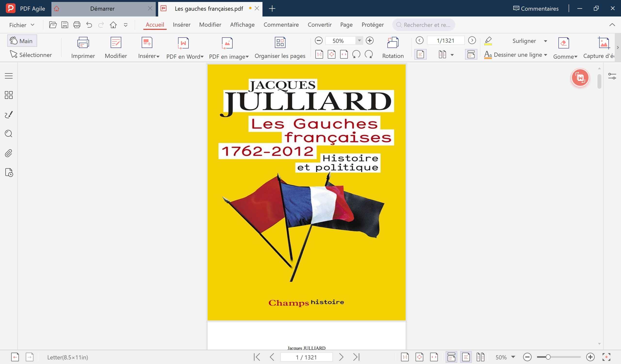
Task: Go to next page in ribbon
Action: pos(472,40)
